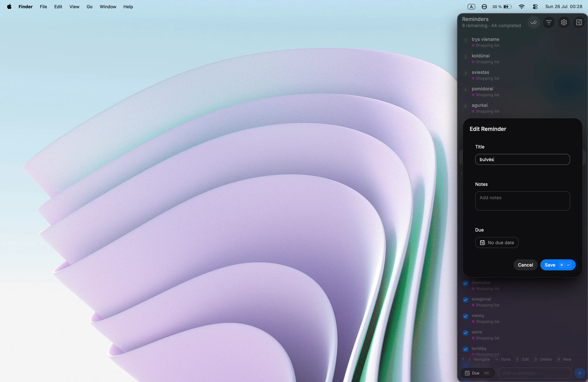The width and height of the screenshot is (588, 382).
Task: Open the No due date picker
Action: [497, 243]
